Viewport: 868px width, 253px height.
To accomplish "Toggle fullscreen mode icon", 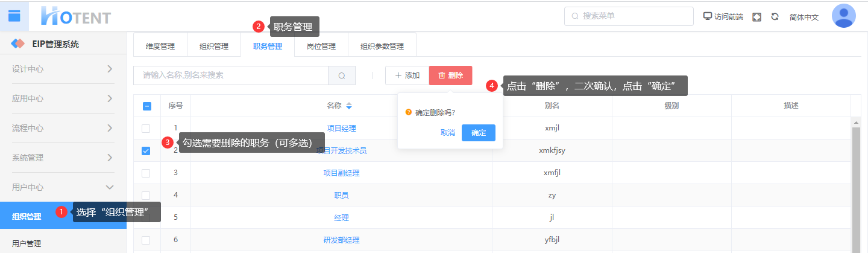I will click(756, 17).
